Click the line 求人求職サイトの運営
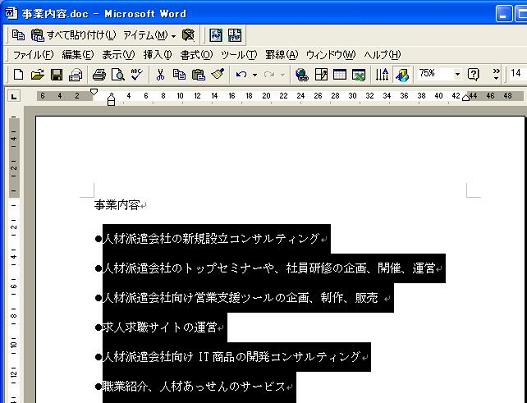527x403 pixels. click(160, 327)
